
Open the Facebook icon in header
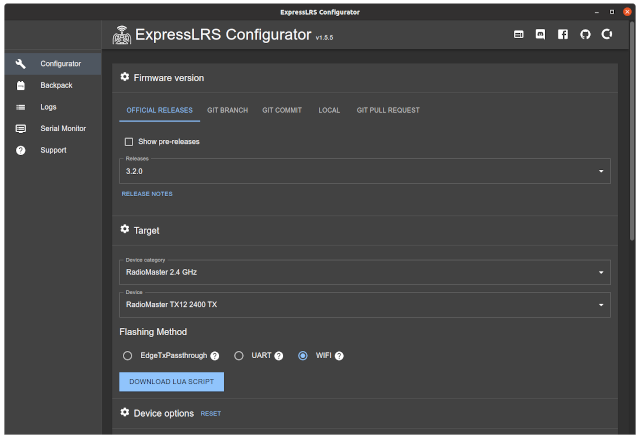pyautogui.click(x=563, y=34)
